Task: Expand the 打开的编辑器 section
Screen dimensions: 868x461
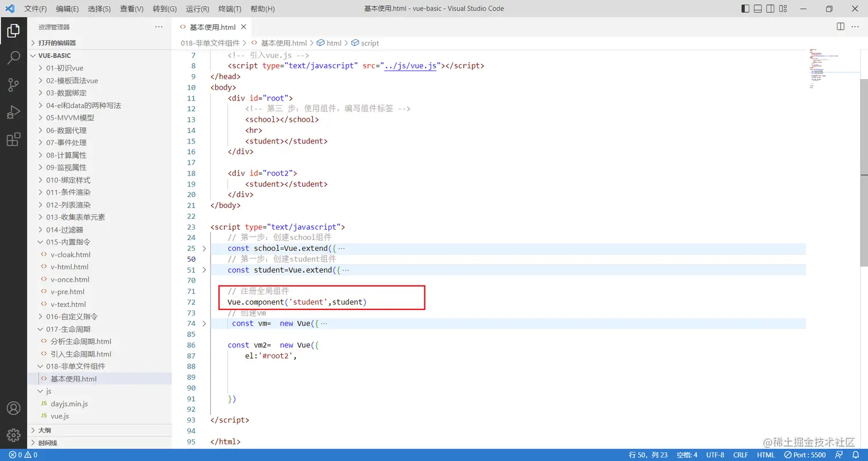Action: 100,42
